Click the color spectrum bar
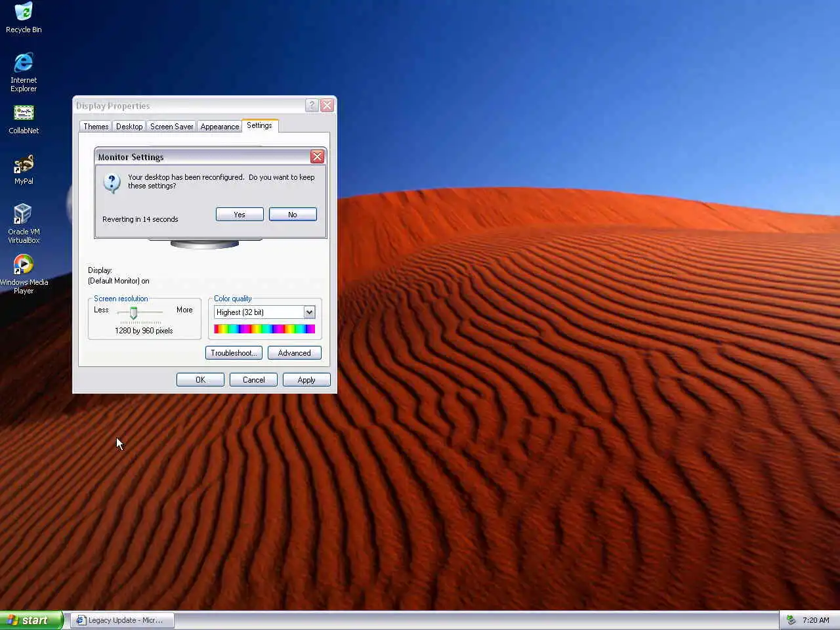Screen dimensions: 840x630 click(x=264, y=329)
